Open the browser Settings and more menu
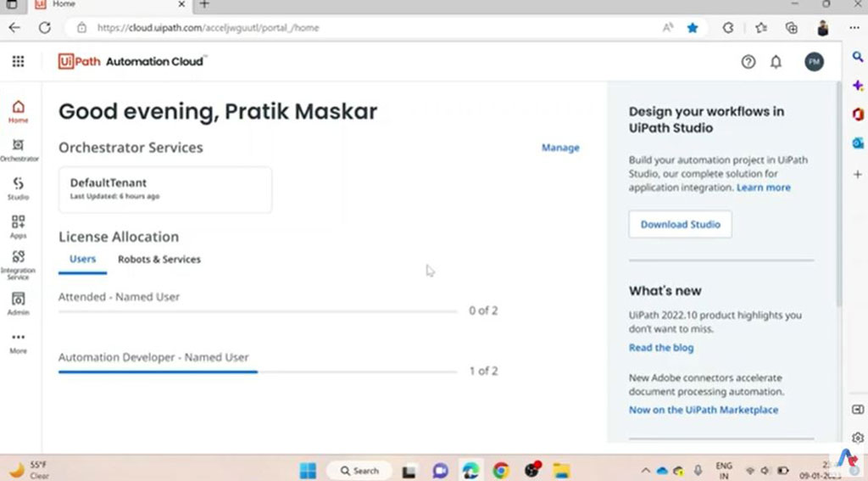This screenshot has width=868, height=481. (854, 28)
